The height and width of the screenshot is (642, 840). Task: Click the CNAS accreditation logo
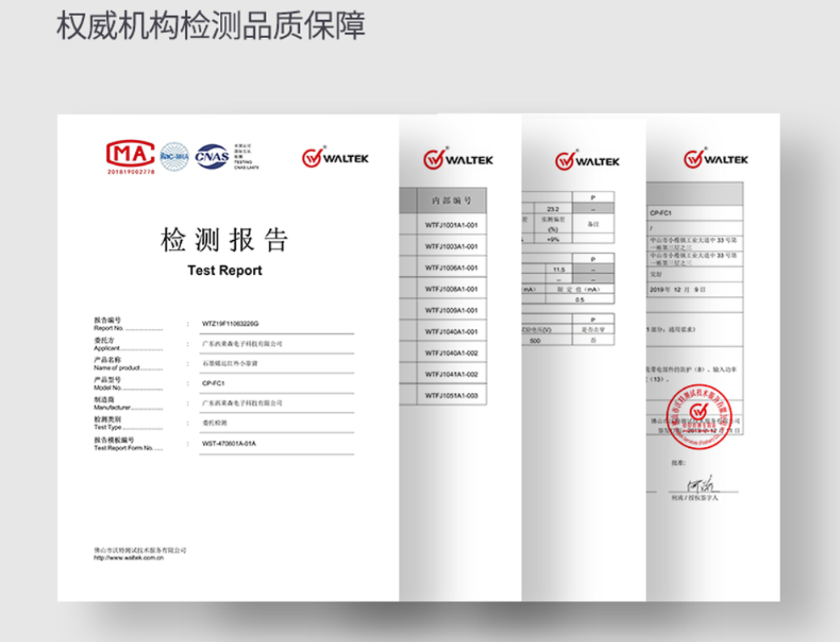click(x=213, y=156)
